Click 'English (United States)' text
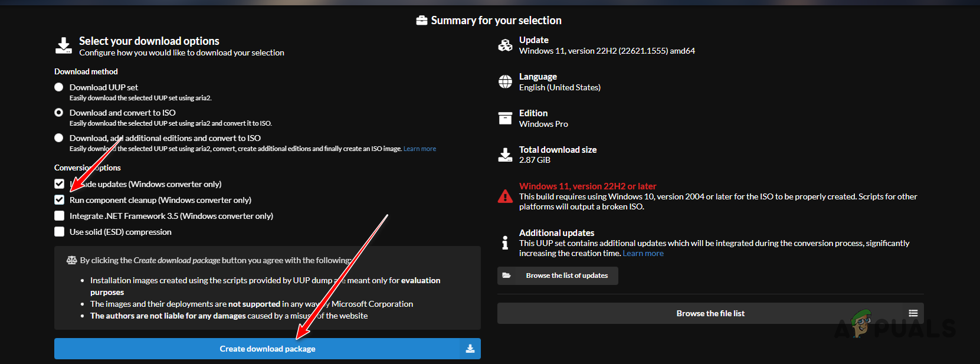The image size is (980, 364). coord(560,87)
